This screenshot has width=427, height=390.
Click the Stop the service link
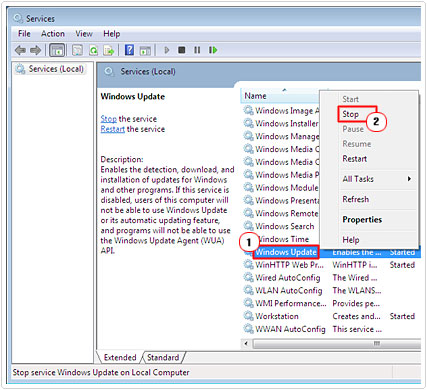(x=109, y=119)
